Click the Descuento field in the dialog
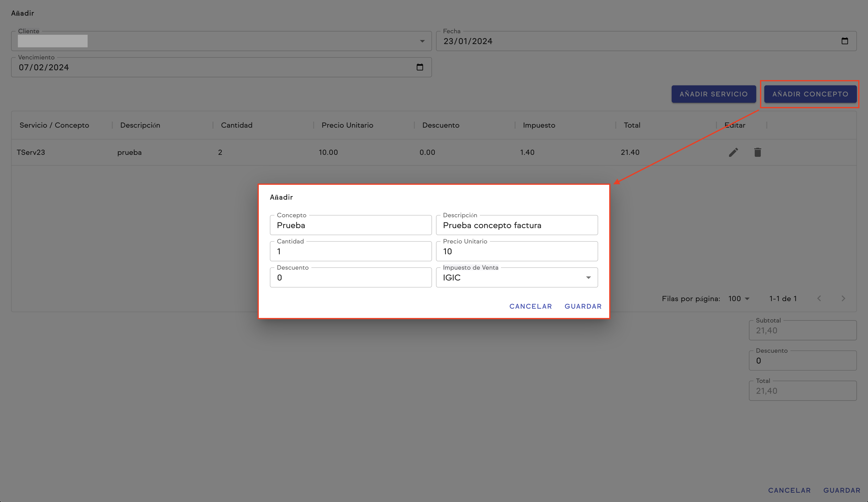The height and width of the screenshot is (502, 868). click(350, 278)
